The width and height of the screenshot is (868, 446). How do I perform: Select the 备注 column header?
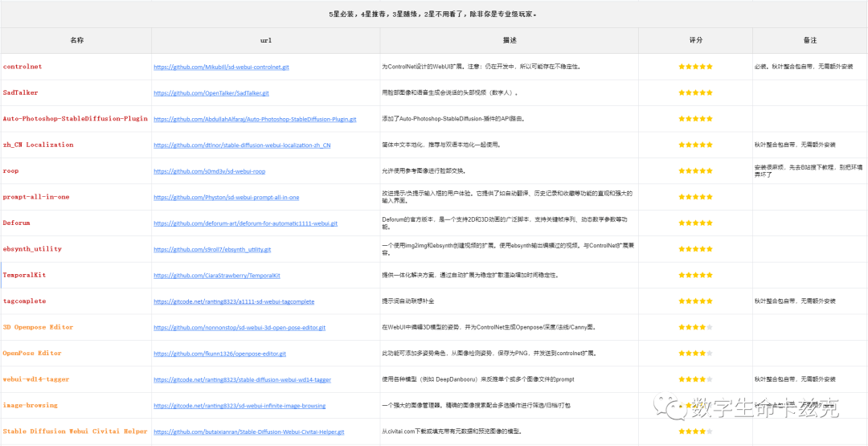810,41
